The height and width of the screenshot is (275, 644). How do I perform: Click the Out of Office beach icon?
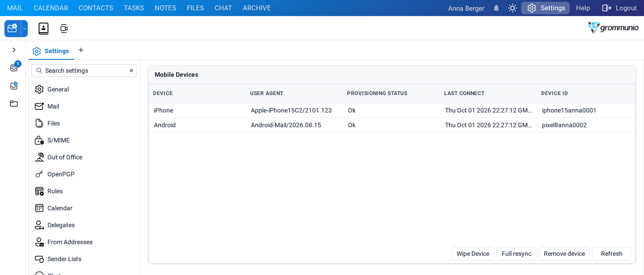coord(39,157)
